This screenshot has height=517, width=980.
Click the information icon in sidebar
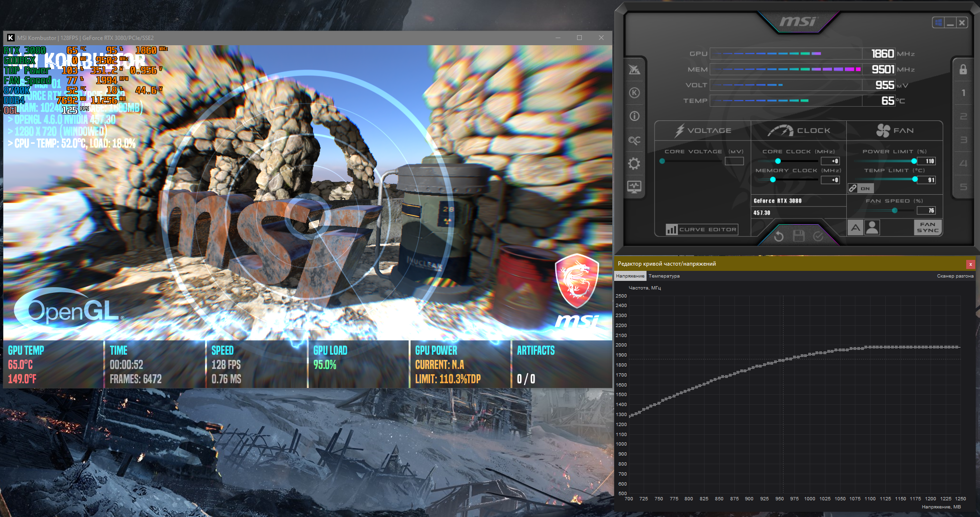pyautogui.click(x=634, y=116)
